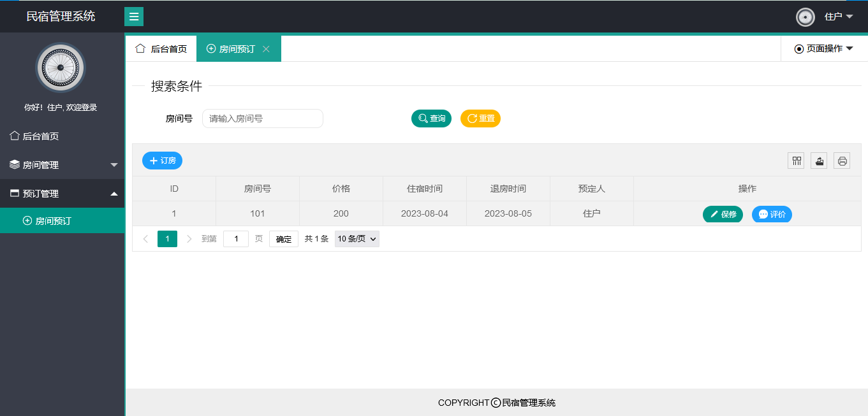Viewport: 868px width, 416px height.
Task: Open the column filter icon in table toolbar
Action: [796, 161]
